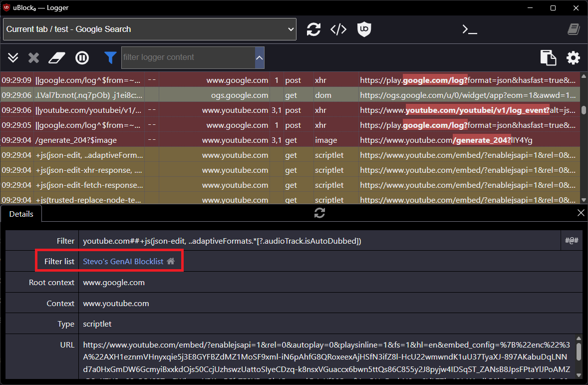588x385 pixels.
Task: Open Stevo's GenAI Blocklist link
Action: (123, 262)
